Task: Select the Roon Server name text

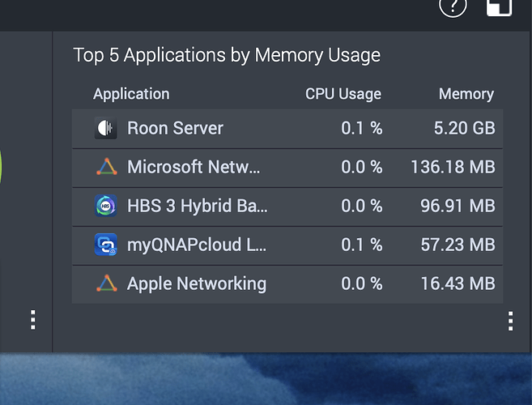Action: (175, 128)
